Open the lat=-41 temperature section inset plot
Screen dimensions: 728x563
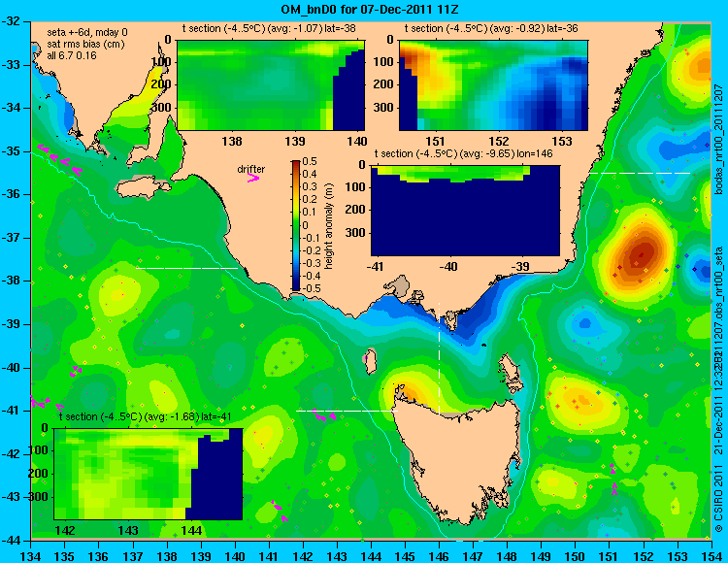[x=149, y=474]
